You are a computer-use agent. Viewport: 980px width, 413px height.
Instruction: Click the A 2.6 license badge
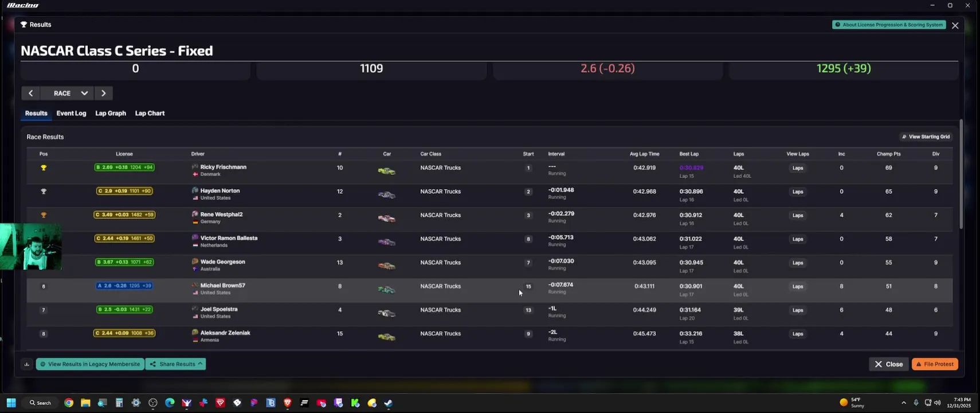click(x=124, y=286)
